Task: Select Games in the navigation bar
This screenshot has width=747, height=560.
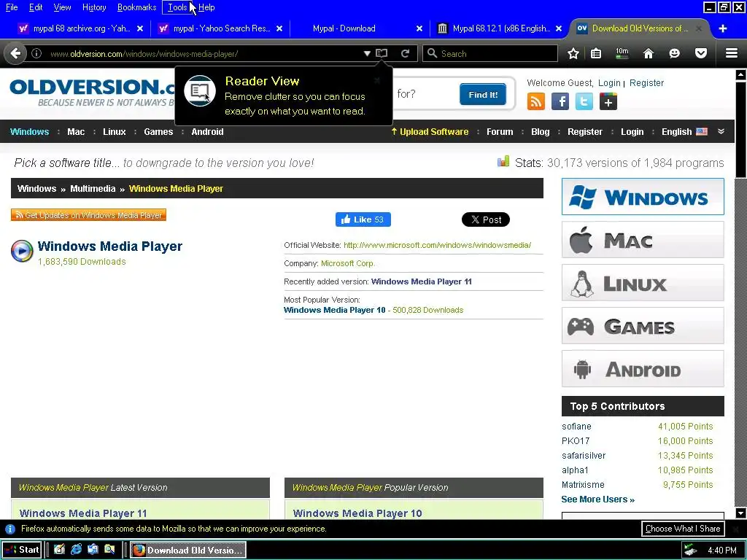Action: (158, 132)
